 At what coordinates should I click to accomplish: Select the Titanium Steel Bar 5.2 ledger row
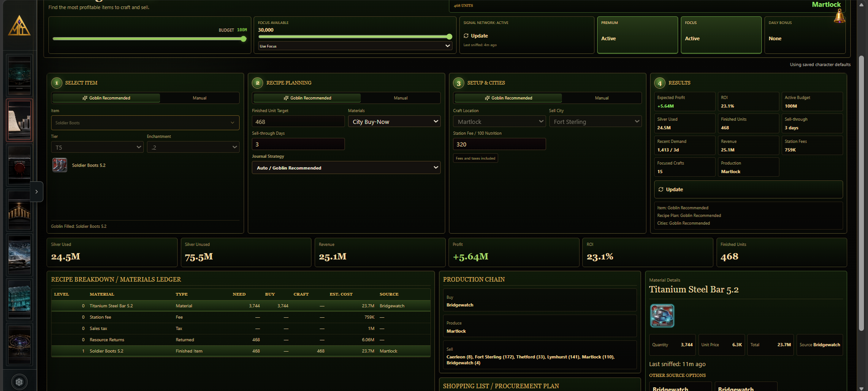(x=241, y=306)
